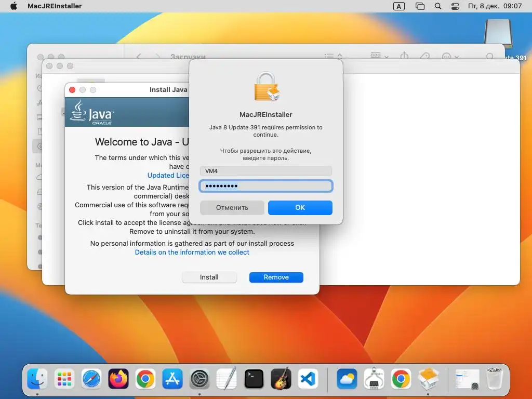Click the Finder share icon in toolbar

(404, 56)
